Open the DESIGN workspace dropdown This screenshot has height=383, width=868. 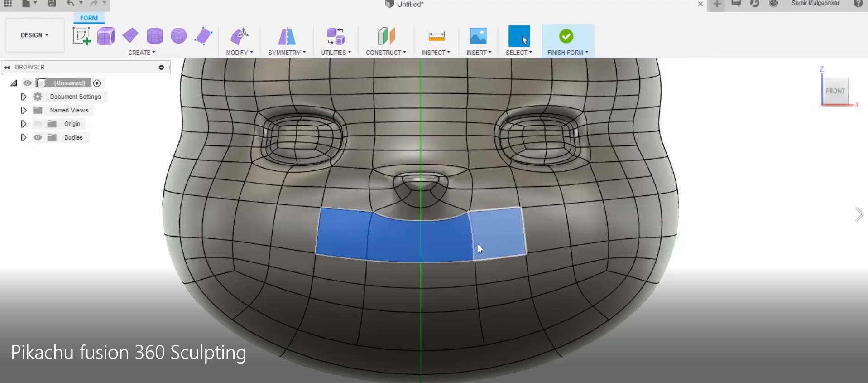34,35
